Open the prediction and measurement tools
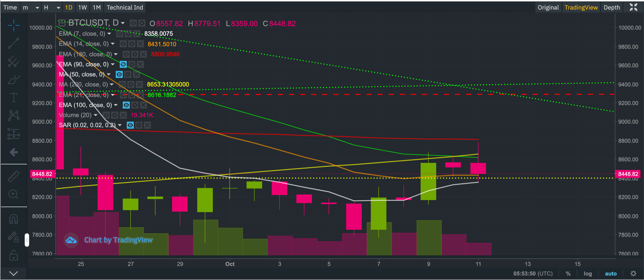Image resolution: width=644 pixels, height=280 pixels. pos(14,134)
